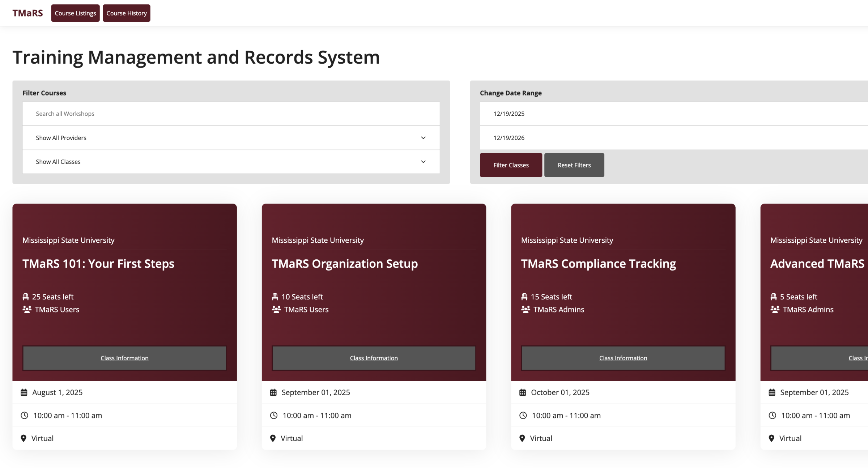Click the location pin on TMaRS 101 card

point(24,438)
